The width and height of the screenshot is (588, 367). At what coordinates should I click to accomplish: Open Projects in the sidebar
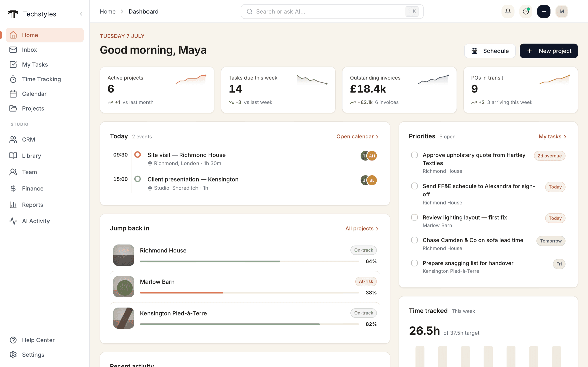(x=45, y=108)
